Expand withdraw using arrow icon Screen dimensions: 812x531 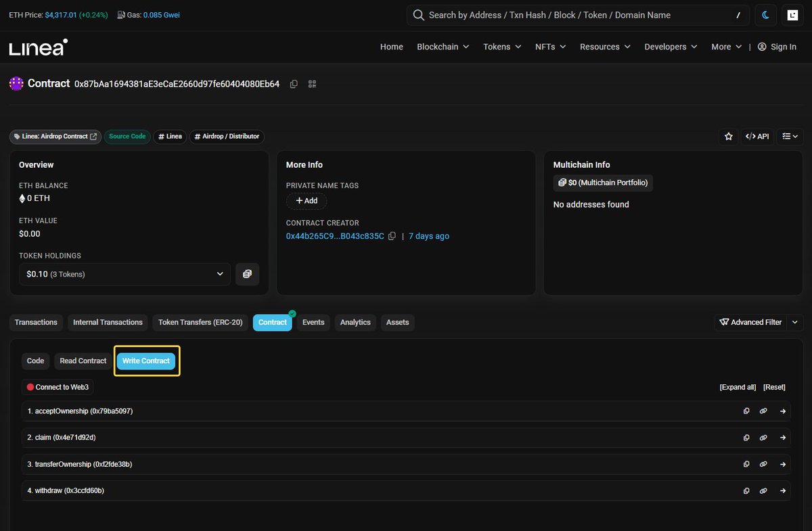click(x=782, y=490)
